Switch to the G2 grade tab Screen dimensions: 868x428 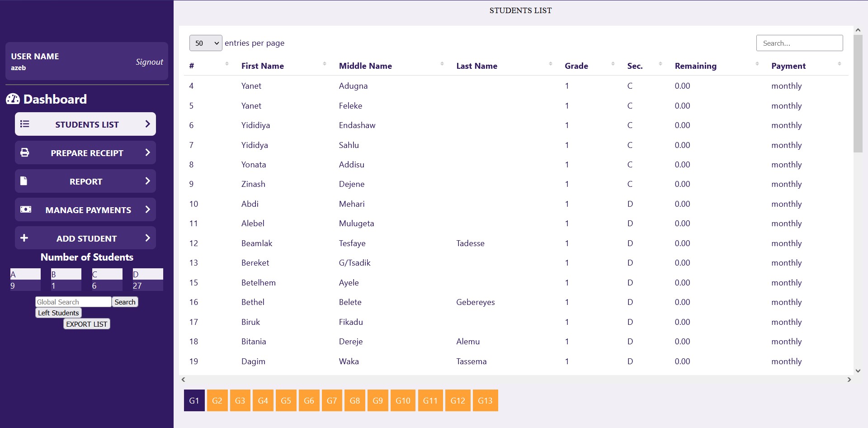tap(217, 400)
